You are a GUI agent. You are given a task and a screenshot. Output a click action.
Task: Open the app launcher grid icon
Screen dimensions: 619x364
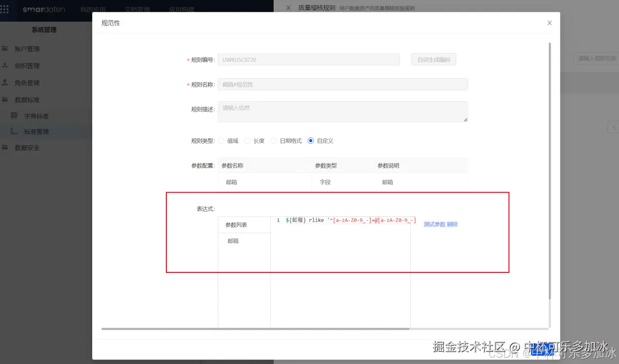point(5,8)
